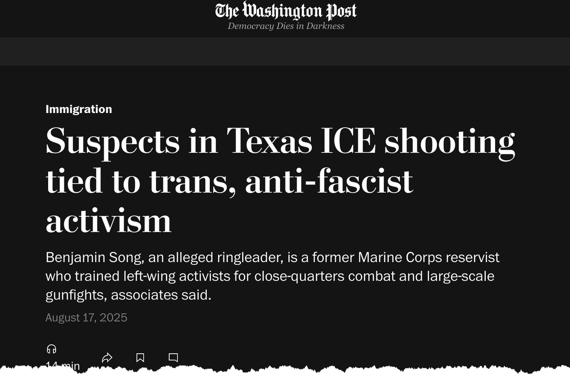Open comments via speech bubble icon

click(x=173, y=357)
